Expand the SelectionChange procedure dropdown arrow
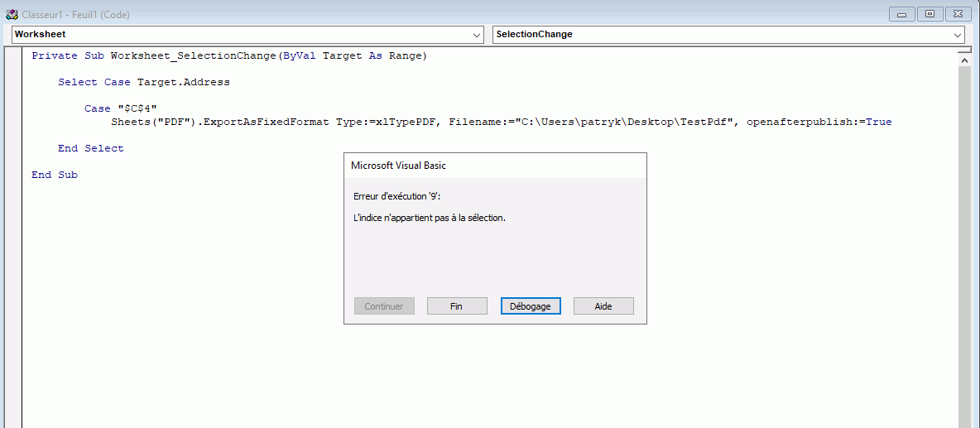Screen dimensions: 980x428 click(958, 35)
